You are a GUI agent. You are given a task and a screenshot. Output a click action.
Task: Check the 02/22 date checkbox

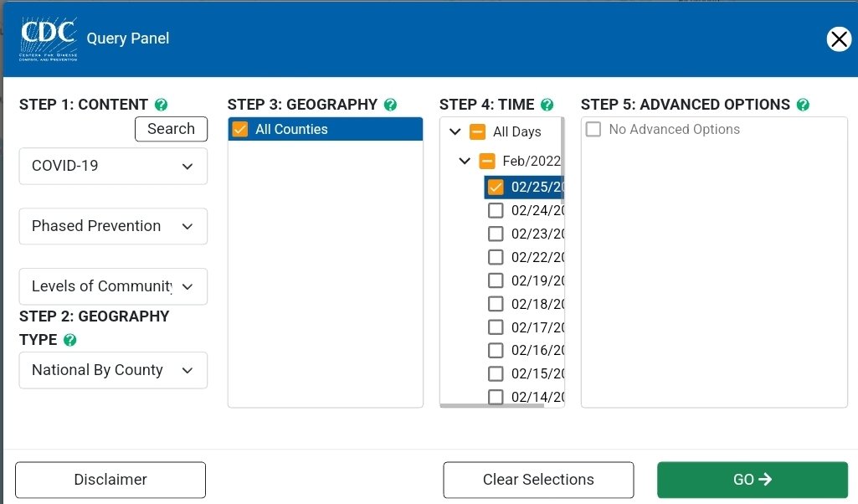[x=496, y=257]
